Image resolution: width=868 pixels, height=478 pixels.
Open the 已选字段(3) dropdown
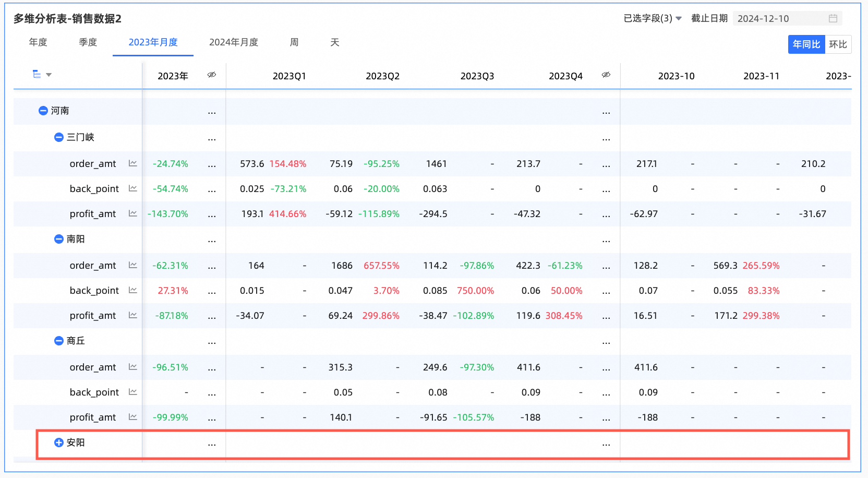652,18
